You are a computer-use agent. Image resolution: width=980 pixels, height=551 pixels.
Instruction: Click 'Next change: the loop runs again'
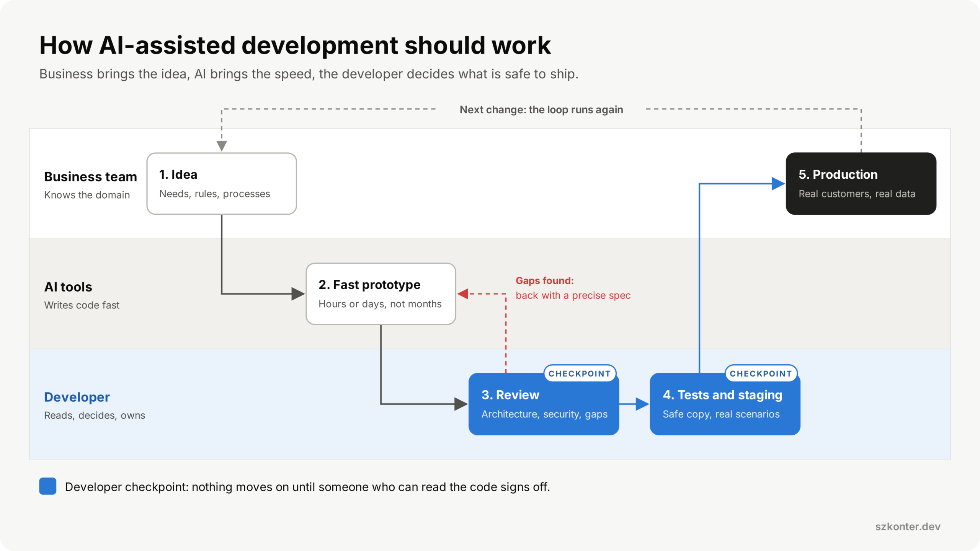541,110
